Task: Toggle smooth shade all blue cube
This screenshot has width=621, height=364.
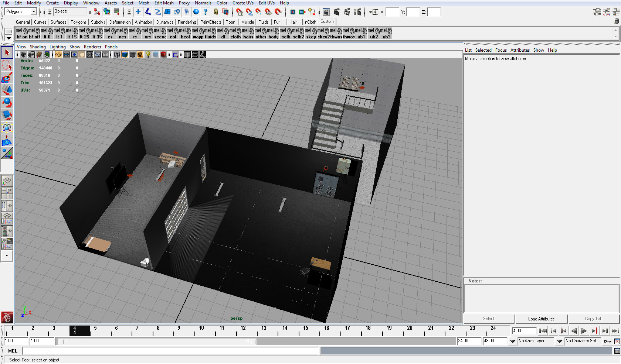Action: click(125, 55)
